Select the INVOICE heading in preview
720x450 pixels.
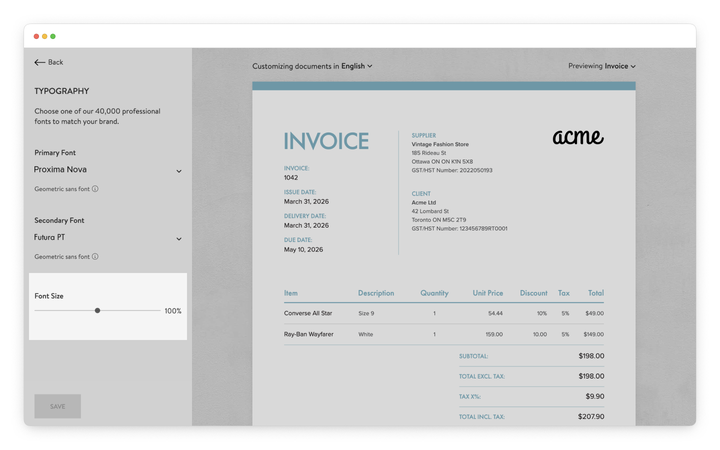326,141
